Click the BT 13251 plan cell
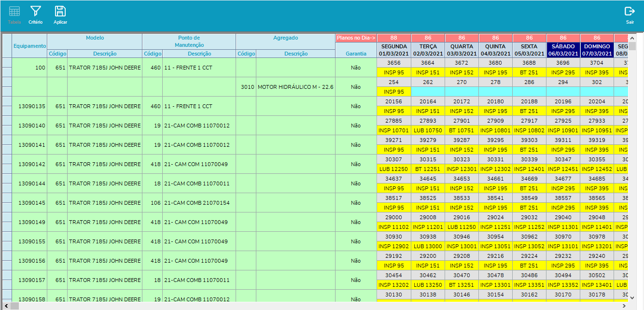 pos(462,285)
